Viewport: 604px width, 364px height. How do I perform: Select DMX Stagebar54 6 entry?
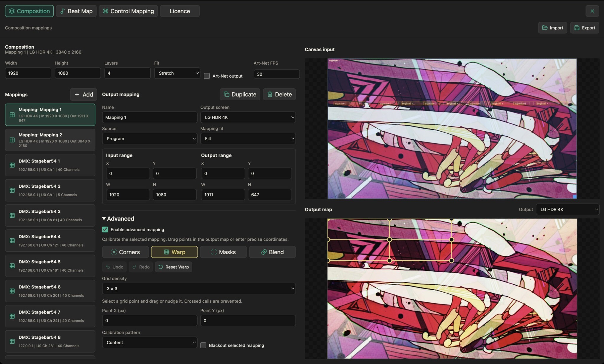click(x=50, y=291)
